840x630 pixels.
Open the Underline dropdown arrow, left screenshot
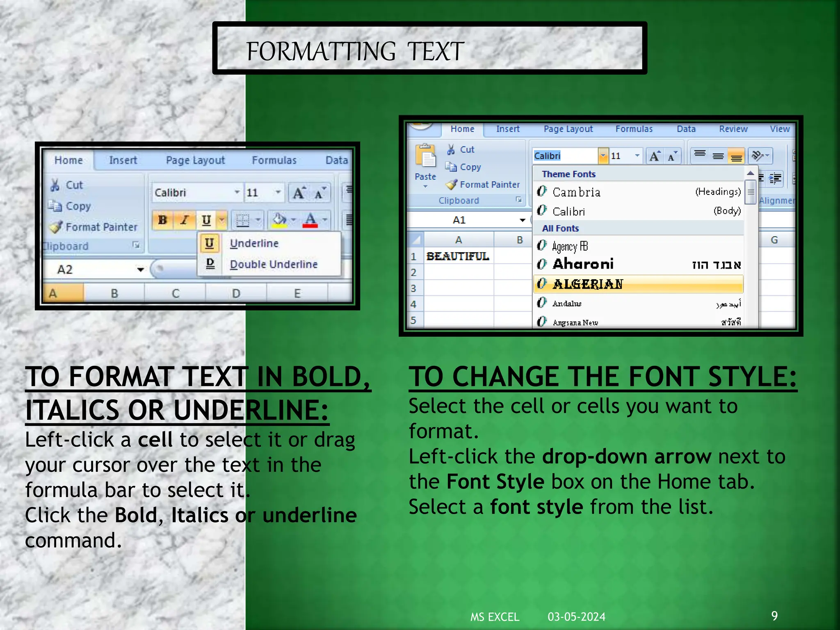tap(222, 220)
